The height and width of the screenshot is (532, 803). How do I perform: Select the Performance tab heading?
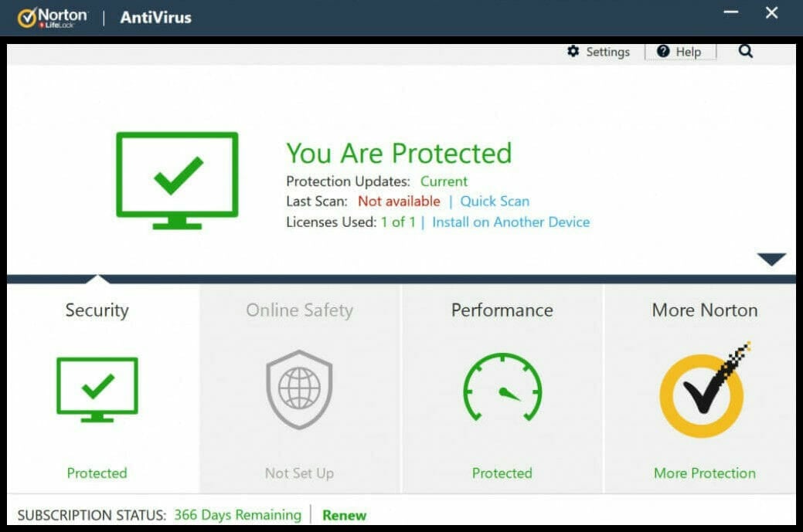[x=502, y=310]
